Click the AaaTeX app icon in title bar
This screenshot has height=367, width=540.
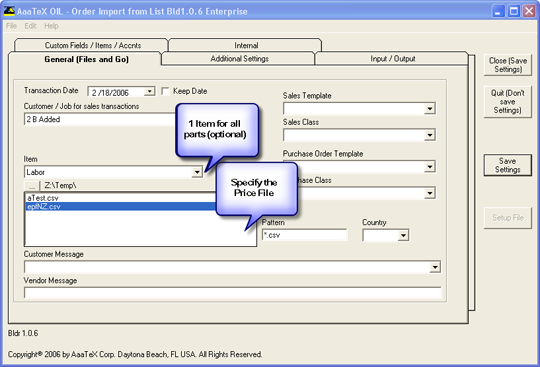click(x=9, y=11)
